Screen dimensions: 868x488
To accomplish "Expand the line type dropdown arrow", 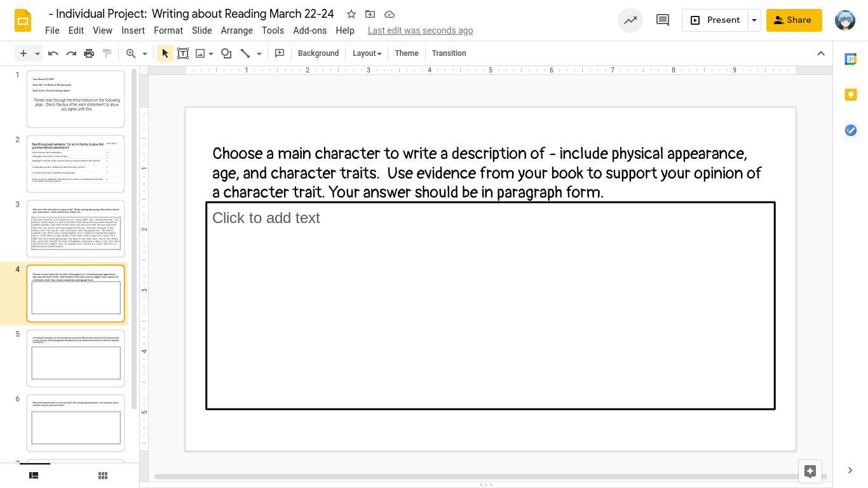I will coord(259,53).
